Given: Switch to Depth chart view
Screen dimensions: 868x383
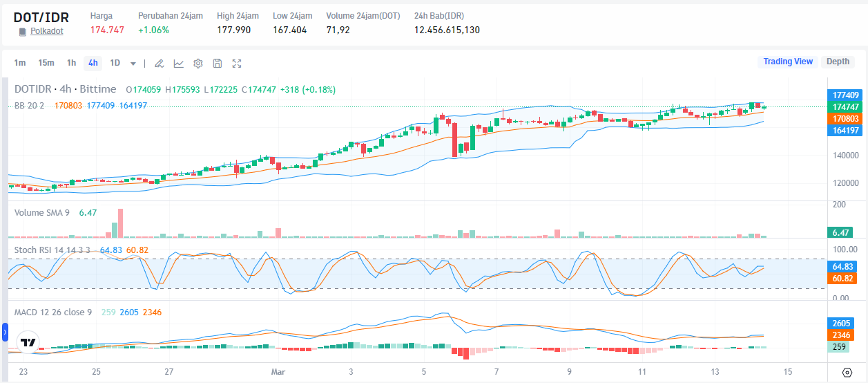Looking at the screenshot, I should 838,62.
